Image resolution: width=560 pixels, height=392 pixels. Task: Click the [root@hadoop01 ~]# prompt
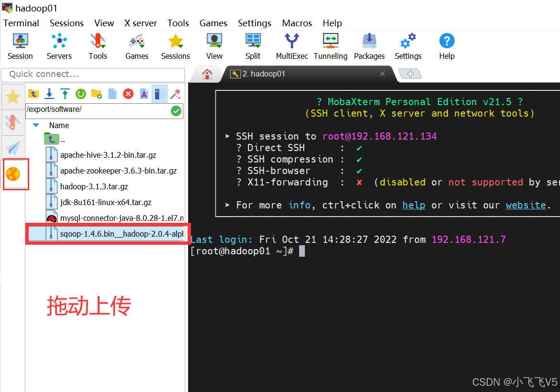click(242, 251)
